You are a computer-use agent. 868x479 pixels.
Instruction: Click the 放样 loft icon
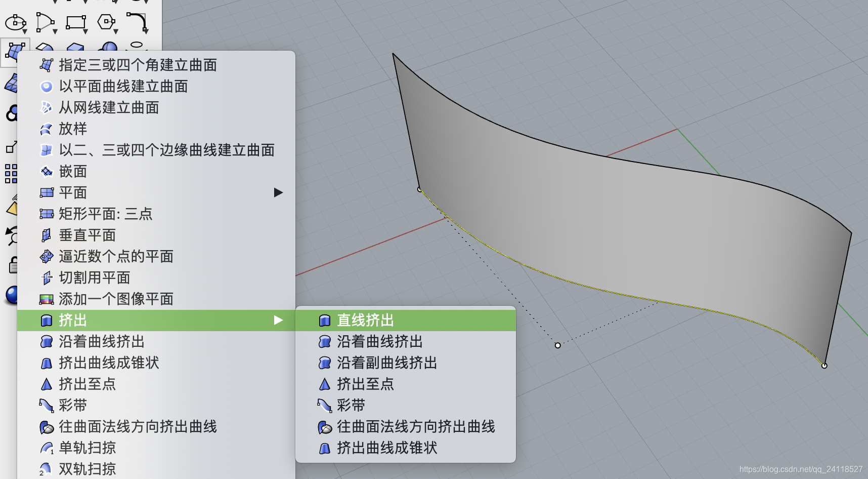[47, 129]
